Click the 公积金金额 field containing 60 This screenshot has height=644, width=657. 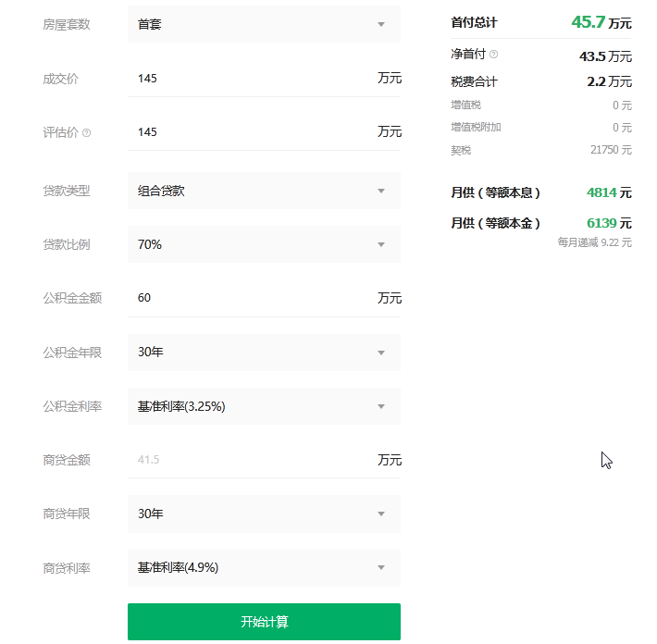(250, 298)
